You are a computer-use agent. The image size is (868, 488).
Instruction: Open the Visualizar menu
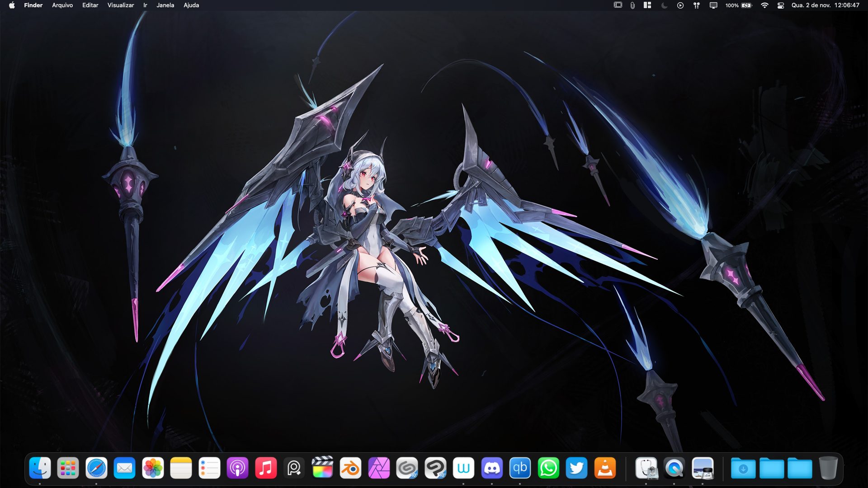point(121,5)
